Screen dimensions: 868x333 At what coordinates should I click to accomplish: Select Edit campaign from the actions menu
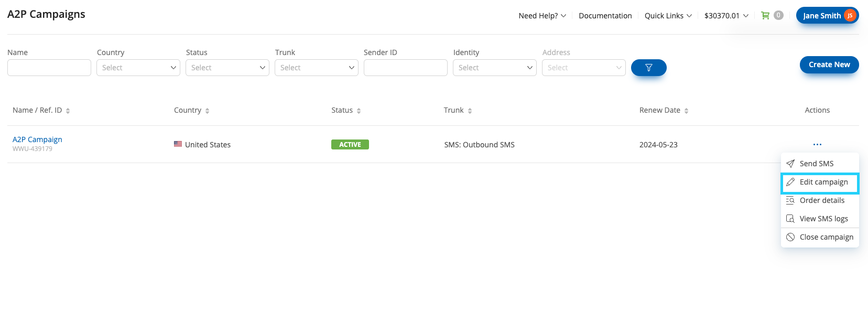(x=820, y=183)
